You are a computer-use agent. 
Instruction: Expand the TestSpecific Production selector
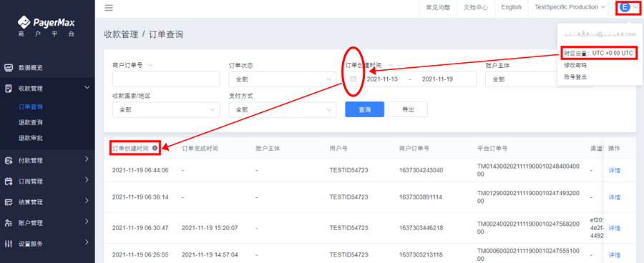[x=570, y=7]
